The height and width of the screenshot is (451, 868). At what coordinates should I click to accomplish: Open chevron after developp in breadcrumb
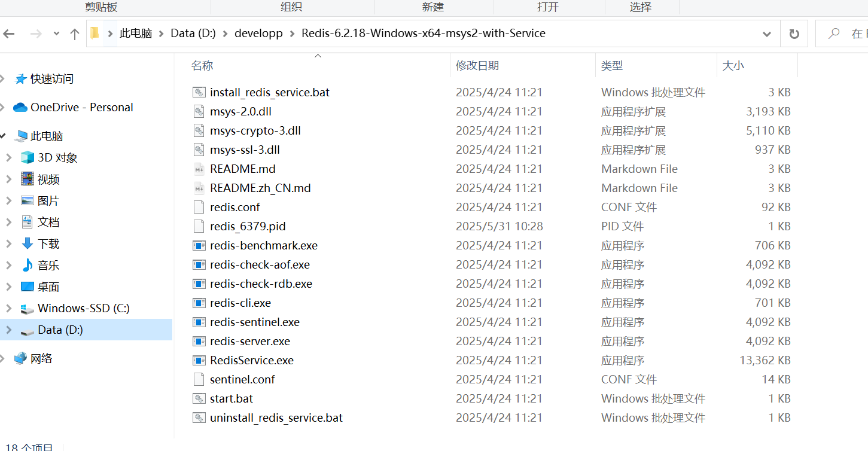(293, 33)
